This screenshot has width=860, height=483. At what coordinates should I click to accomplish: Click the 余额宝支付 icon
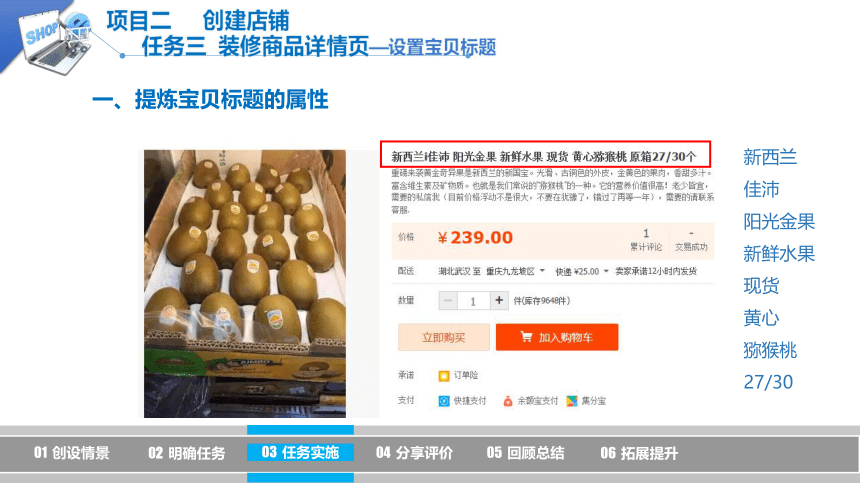[x=508, y=401]
